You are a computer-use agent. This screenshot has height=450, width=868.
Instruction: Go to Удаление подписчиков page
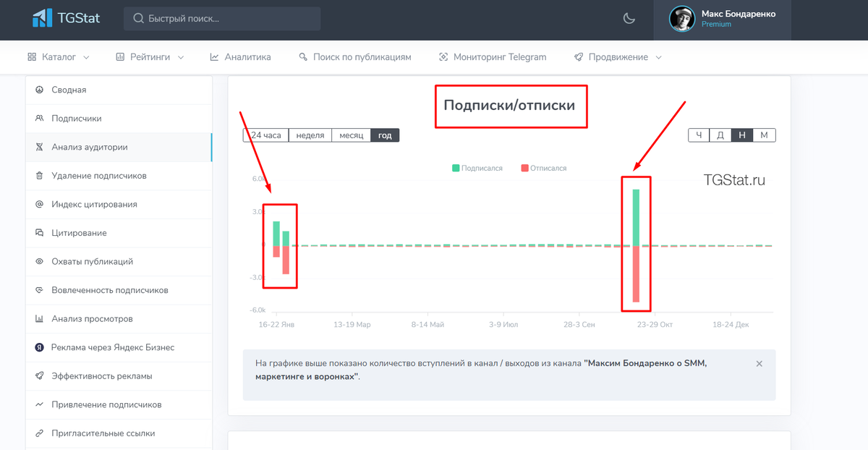(119, 176)
